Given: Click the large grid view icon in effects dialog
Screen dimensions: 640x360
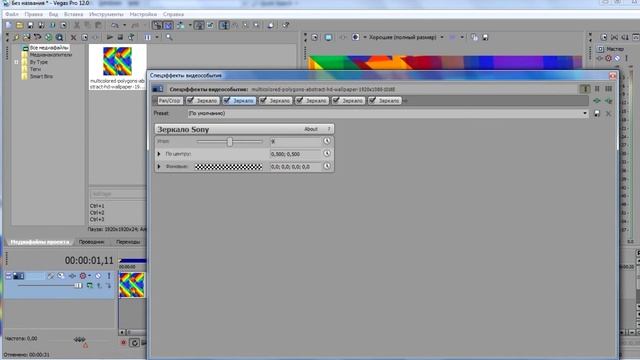Looking at the screenshot, I should [609, 89].
